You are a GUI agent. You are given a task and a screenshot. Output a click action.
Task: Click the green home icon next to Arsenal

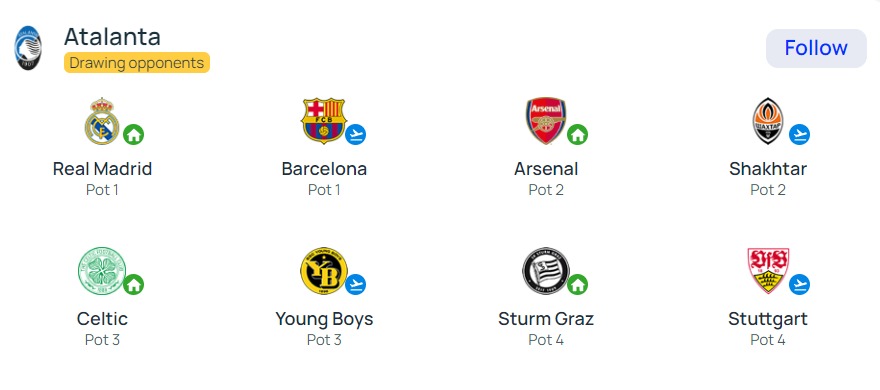tap(578, 135)
